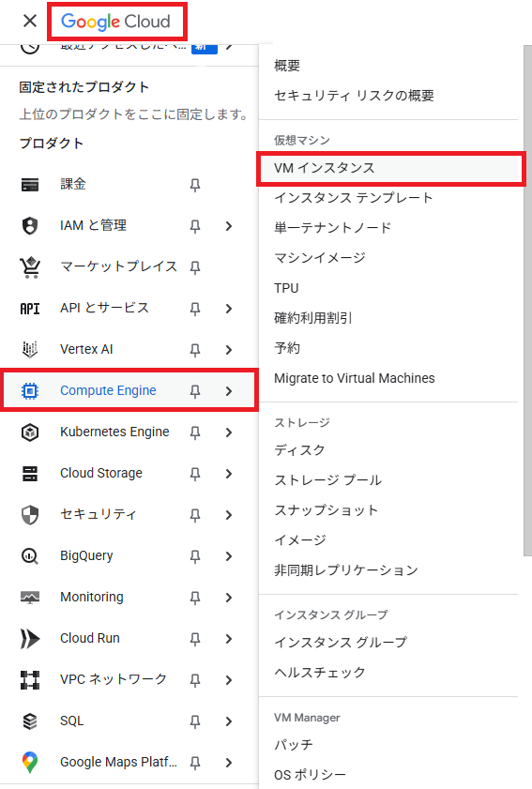Click the マーケットプレイス cart icon
Image resolution: width=532 pixels, height=789 pixels.
30,266
